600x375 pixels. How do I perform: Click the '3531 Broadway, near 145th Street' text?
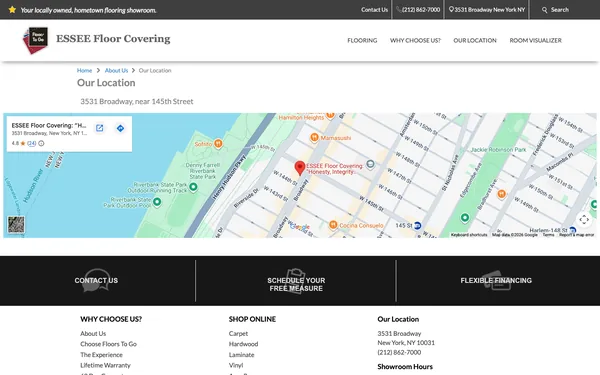(x=137, y=101)
